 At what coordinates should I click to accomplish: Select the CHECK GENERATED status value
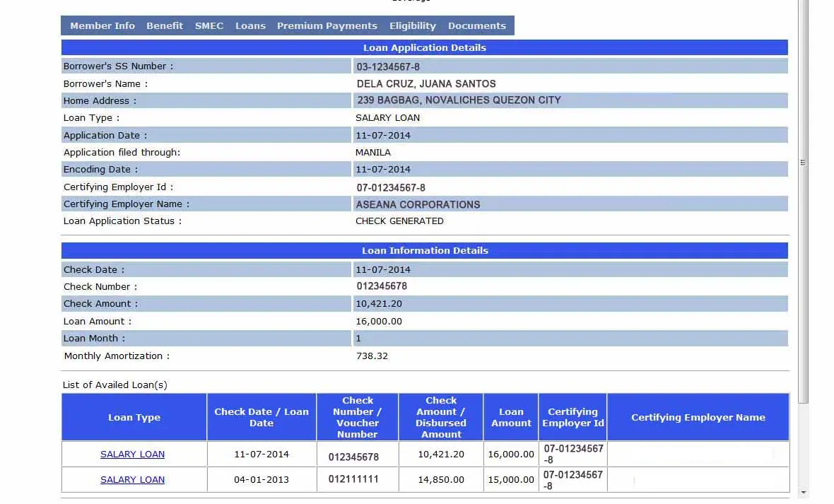pyautogui.click(x=399, y=221)
